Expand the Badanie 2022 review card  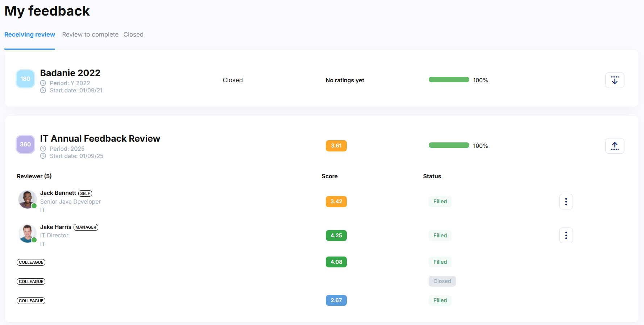(x=614, y=80)
